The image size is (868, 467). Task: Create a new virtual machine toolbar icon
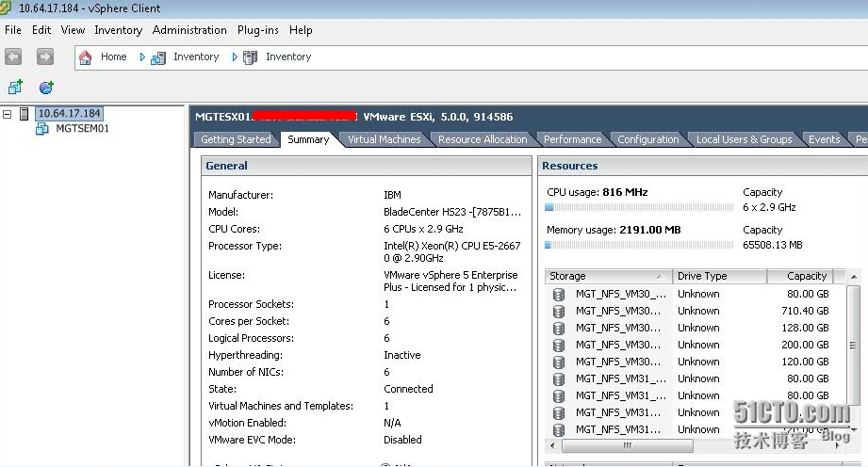tap(15, 87)
